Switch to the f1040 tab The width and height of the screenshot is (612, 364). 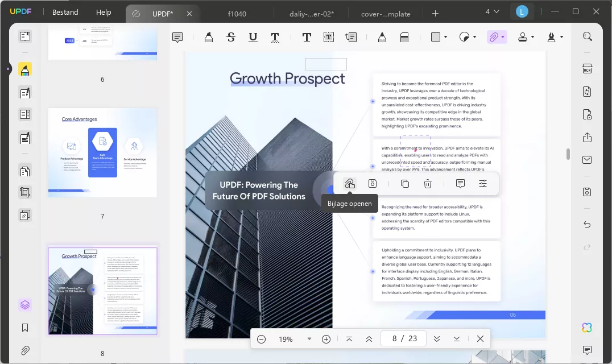point(237,14)
